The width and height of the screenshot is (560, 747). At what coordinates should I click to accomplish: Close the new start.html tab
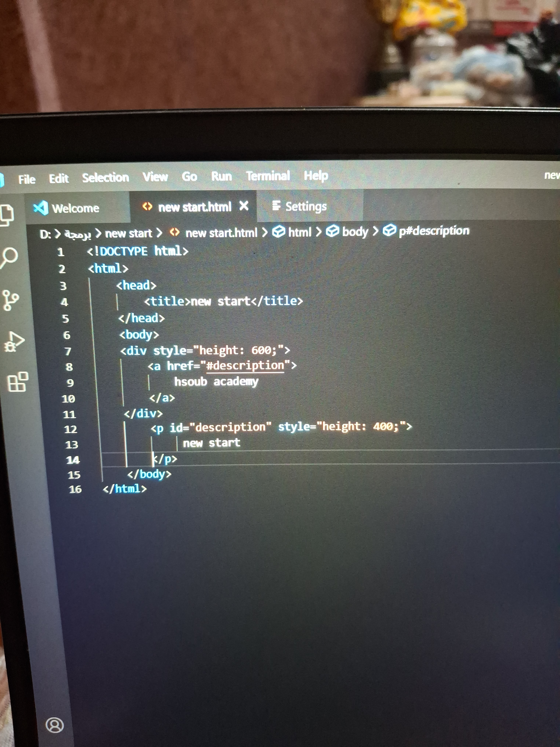pyautogui.click(x=244, y=206)
